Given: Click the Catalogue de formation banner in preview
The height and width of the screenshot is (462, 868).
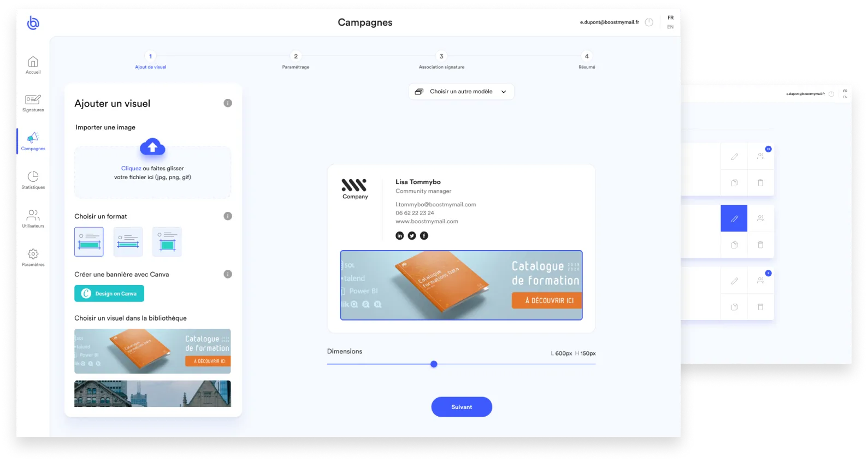Looking at the screenshot, I should [461, 285].
